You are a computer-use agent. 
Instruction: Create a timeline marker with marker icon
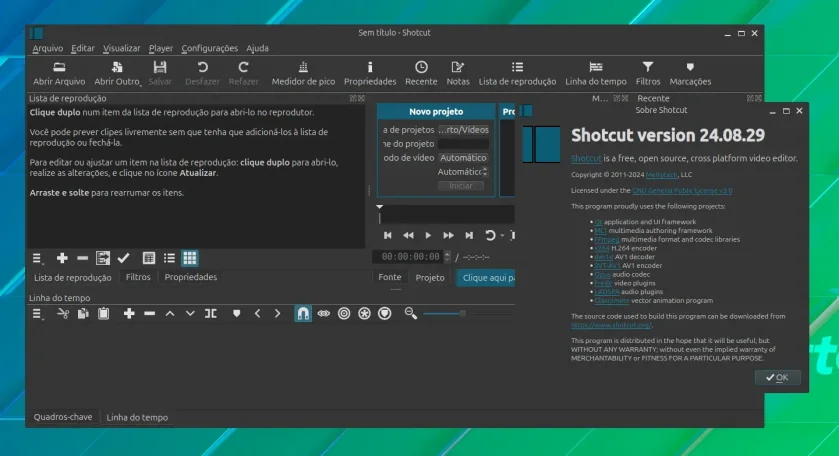tap(236, 313)
